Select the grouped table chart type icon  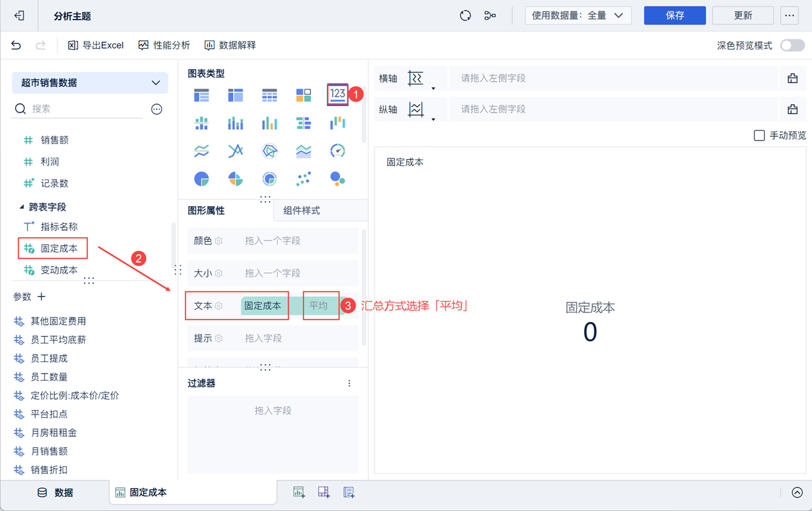pyautogui.click(x=202, y=95)
